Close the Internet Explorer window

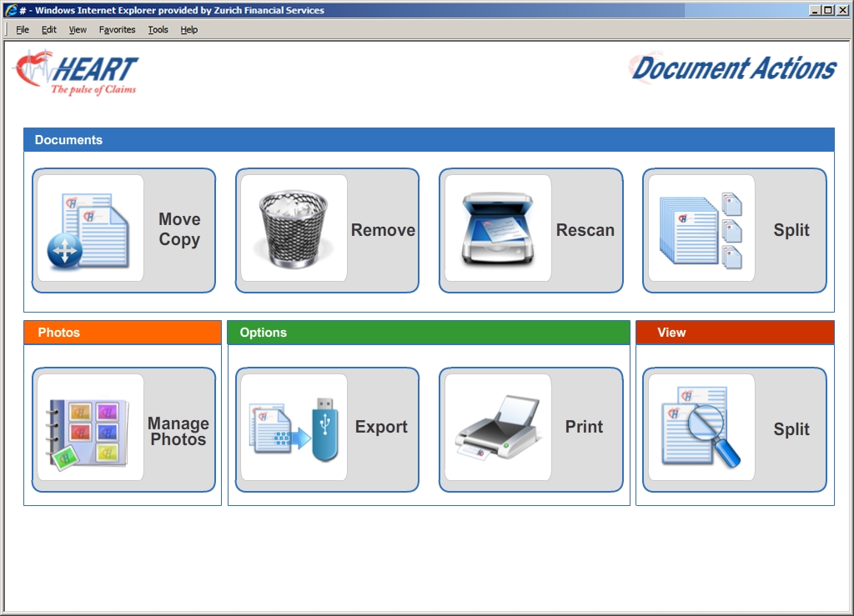point(842,10)
